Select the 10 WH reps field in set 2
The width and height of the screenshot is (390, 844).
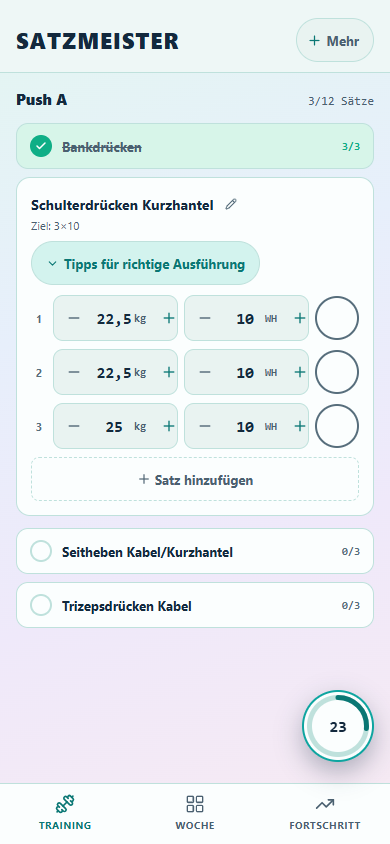(246, 372)
